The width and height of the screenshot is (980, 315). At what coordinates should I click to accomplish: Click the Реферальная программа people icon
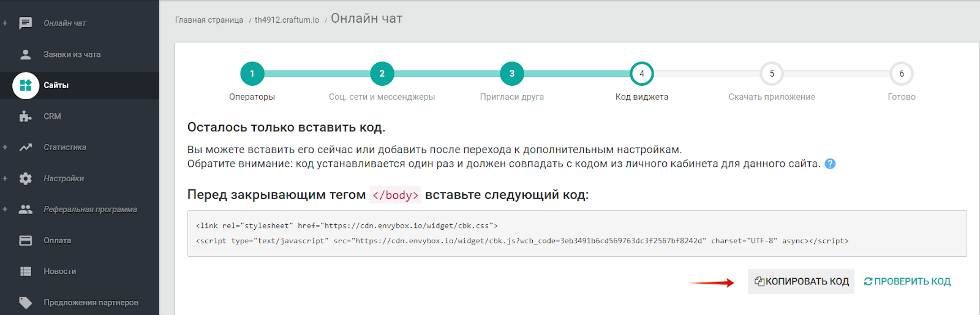26,210
